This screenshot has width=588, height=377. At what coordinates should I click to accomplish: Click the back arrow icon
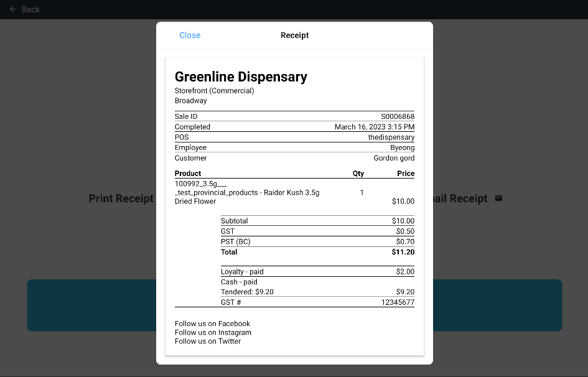point(12,9)
